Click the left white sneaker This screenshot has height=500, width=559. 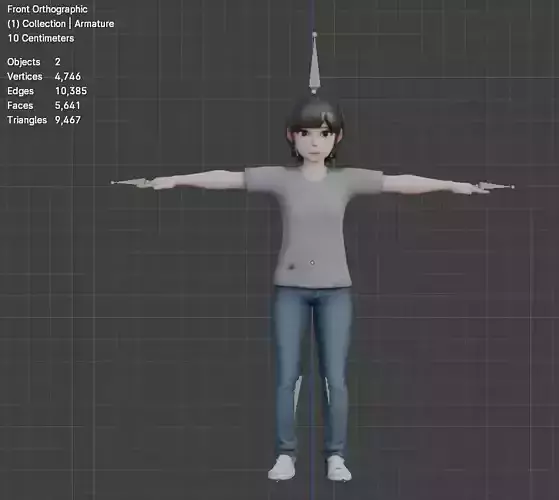pos(282,468)
